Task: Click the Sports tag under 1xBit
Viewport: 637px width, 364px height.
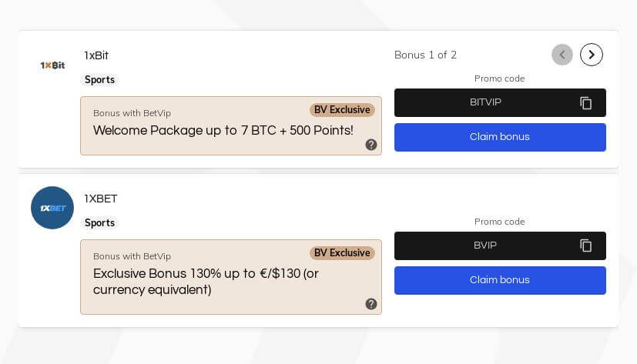Action: coord(99,80)
